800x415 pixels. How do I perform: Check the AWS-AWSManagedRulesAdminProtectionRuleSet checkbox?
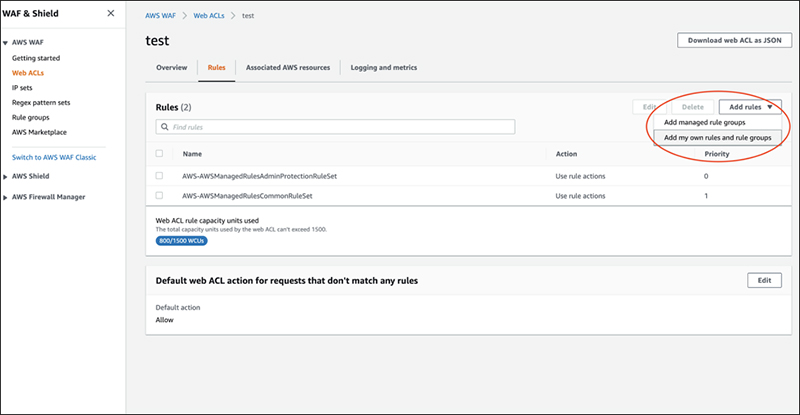pyautogui.click(x=160, y=176)
